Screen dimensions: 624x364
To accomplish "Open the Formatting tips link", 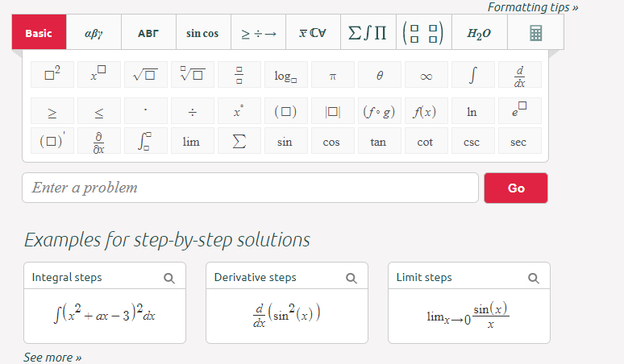I will point(533,7).
